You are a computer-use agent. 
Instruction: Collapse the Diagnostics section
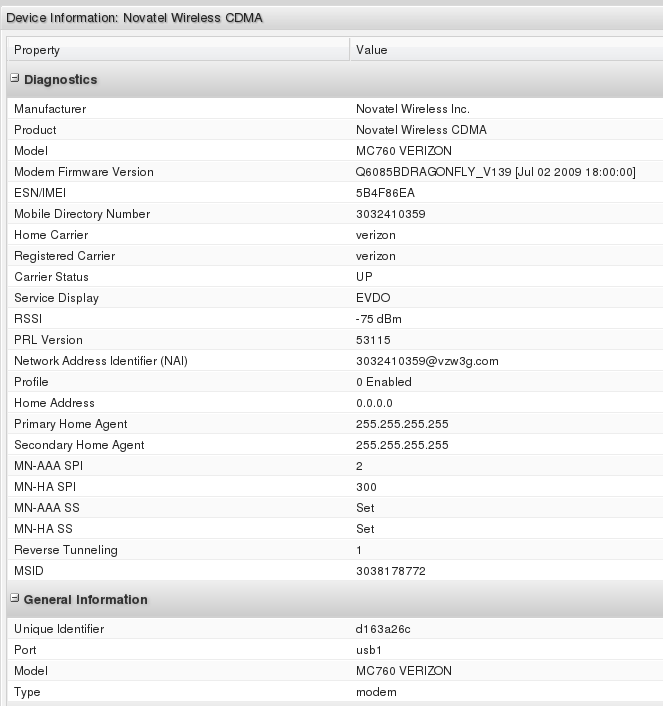[14, 80]
